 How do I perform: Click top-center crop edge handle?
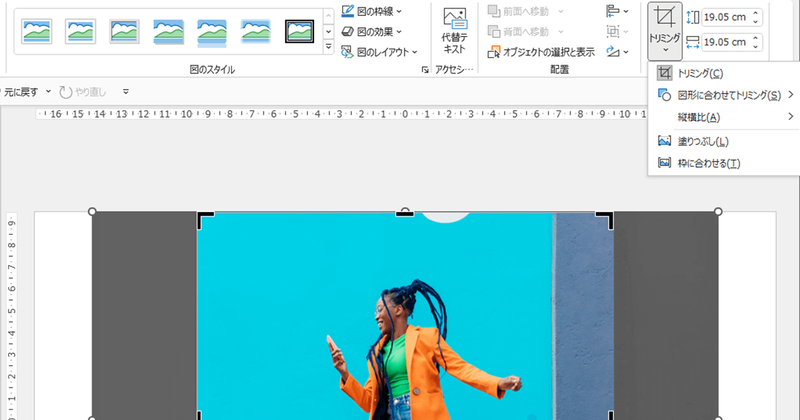405,213
